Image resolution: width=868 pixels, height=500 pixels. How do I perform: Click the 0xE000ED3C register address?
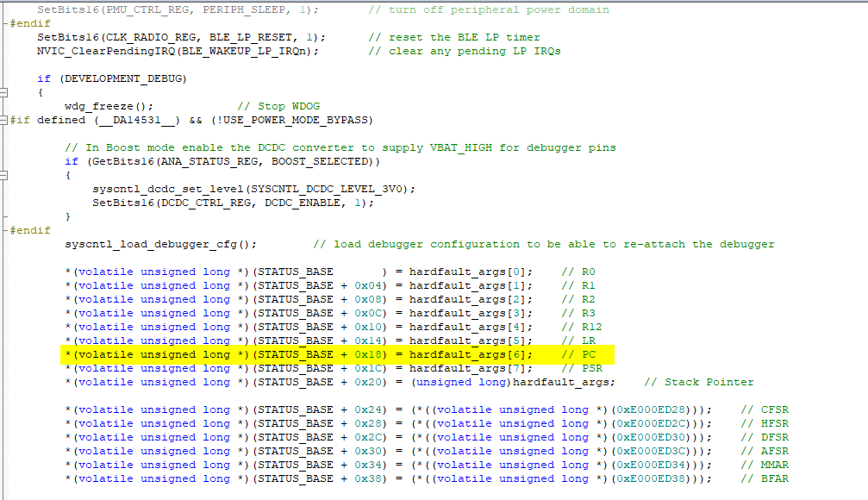651,451
